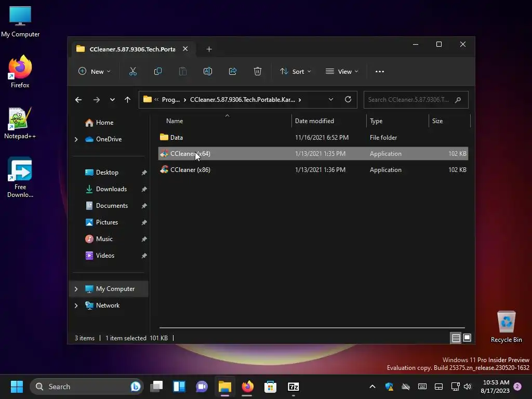Expand address bar history dropdown
Screen dimensions: 532x399
tap(331, 99)
